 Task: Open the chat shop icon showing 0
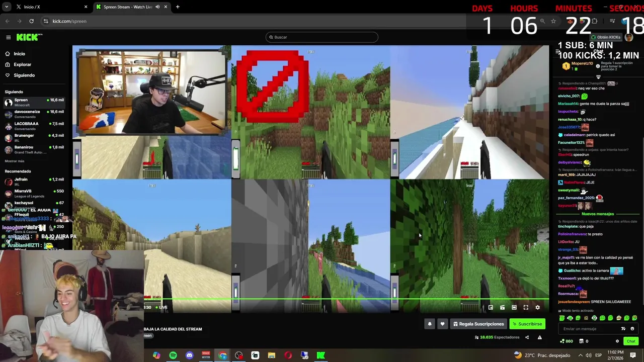click(x=584, y=341)
